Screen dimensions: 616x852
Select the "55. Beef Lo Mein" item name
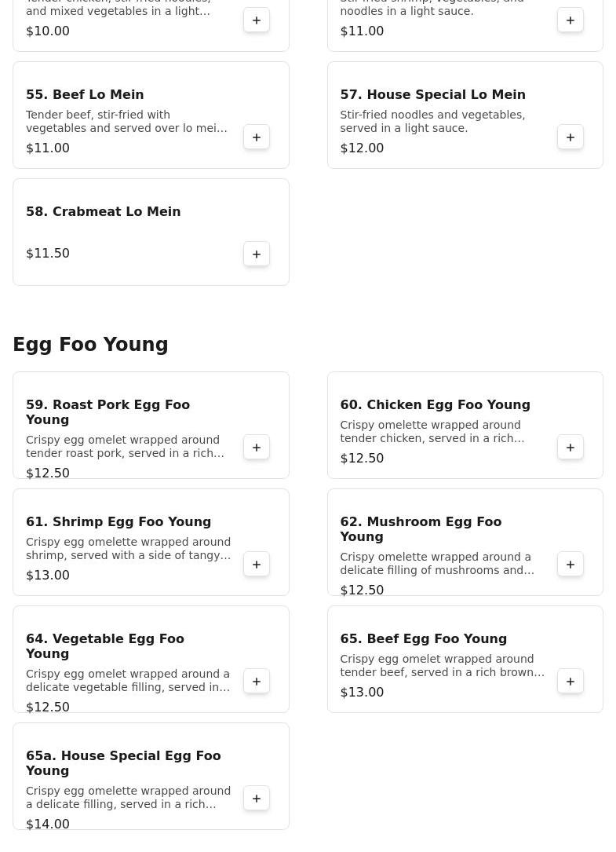tap(85, 94)
